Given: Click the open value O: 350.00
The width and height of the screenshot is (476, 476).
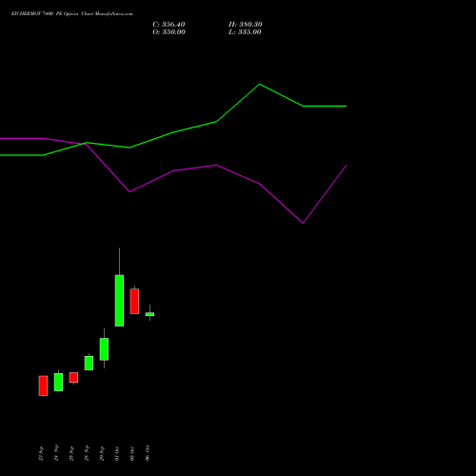Looking at the screenshot, I should point(169,32).
